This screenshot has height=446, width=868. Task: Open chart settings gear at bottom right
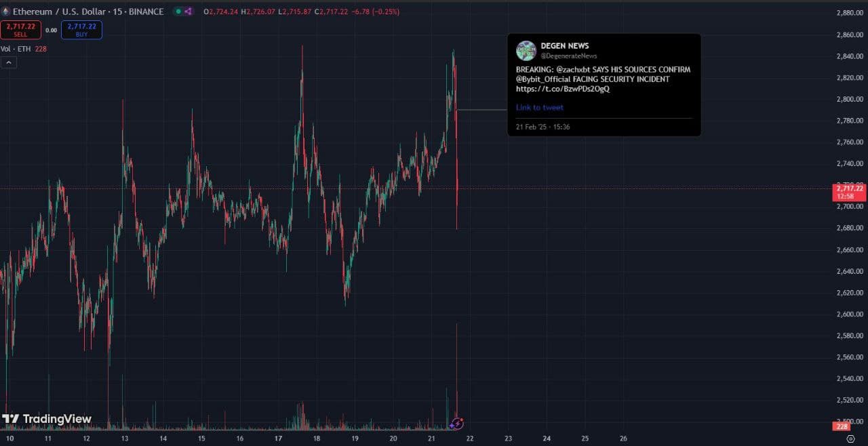tap(850, 439)
